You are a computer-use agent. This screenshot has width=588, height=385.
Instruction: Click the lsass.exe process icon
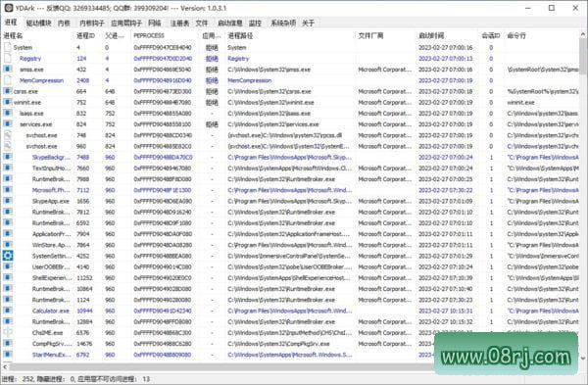point(8,114)
